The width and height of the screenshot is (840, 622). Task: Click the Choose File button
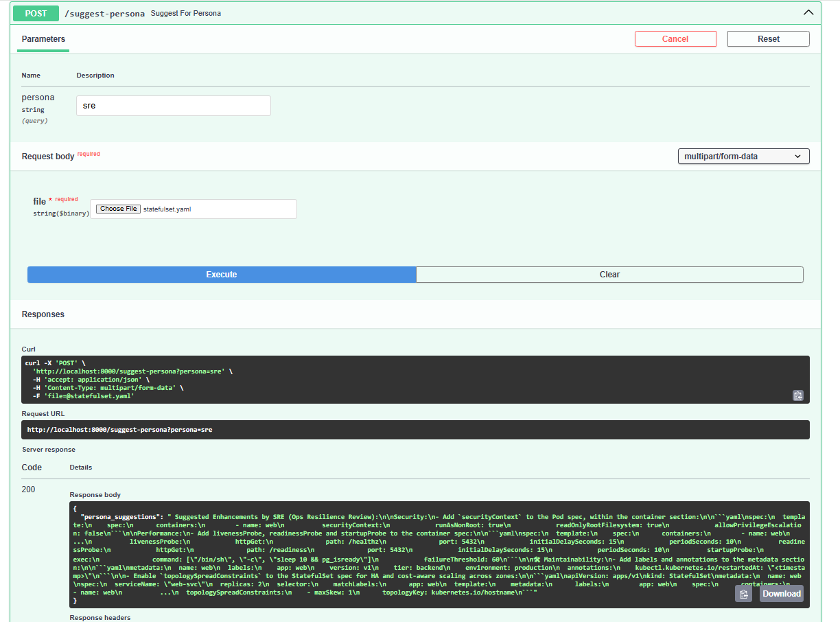click(x=118, y=209)
